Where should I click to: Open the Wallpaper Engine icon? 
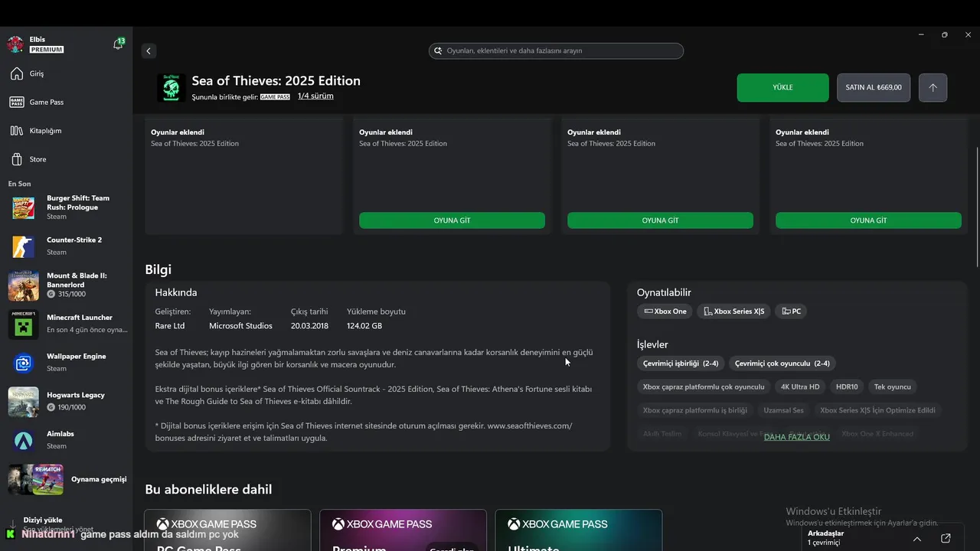tap(23, 363)
